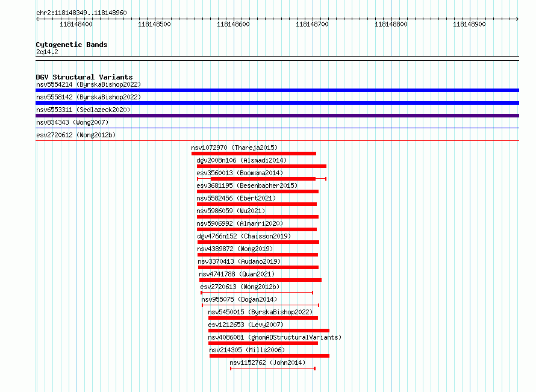Image resolution: width=536 pixels, height=392 pixels.
Task: Click the nsv4389872 (Wong2019) label
Action: coord(235,249)
